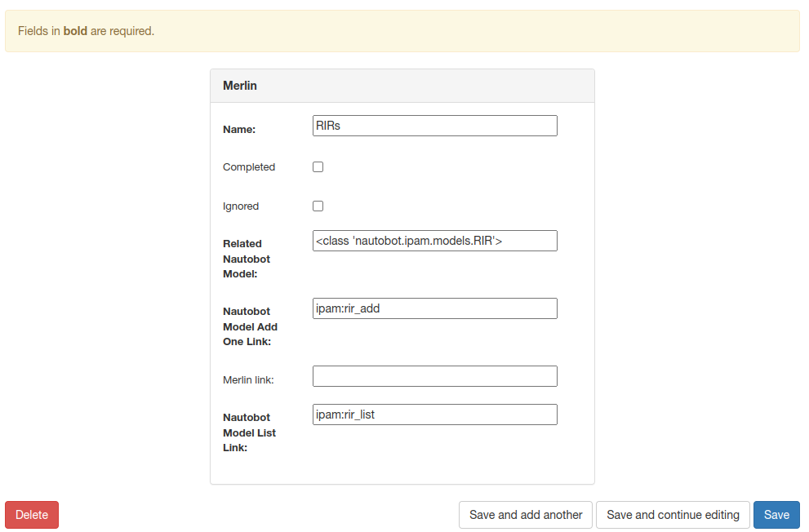Click the required fields notice banner

coord(402,31)
